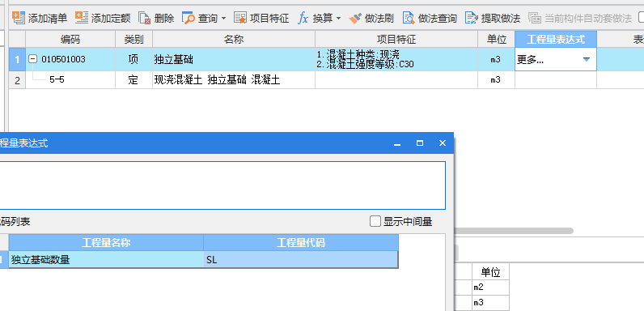
Task: Click 当前构件自动套做法 toolbar item
Action: click(x=580, y=18)
